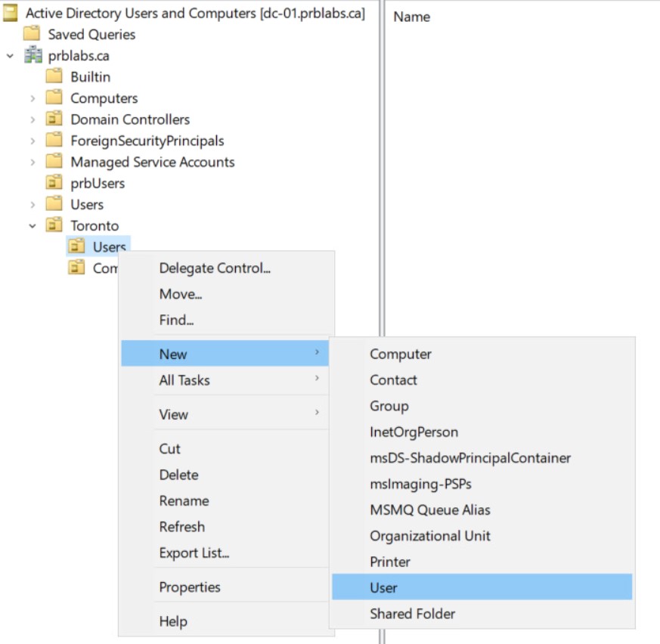Open Delegate Control from context menu
The image size is (660, 644).
[215, 268]
